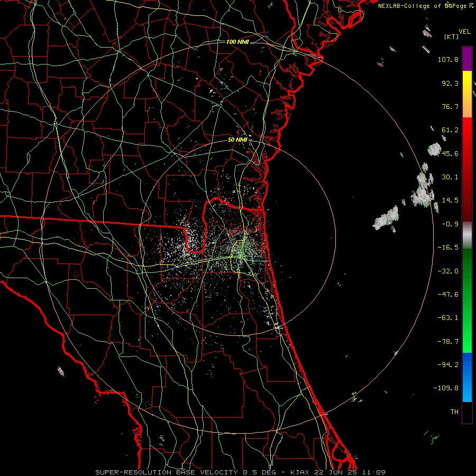476x476 pixels.
Task: Click the 45.6 legend value
Action: 450,153
